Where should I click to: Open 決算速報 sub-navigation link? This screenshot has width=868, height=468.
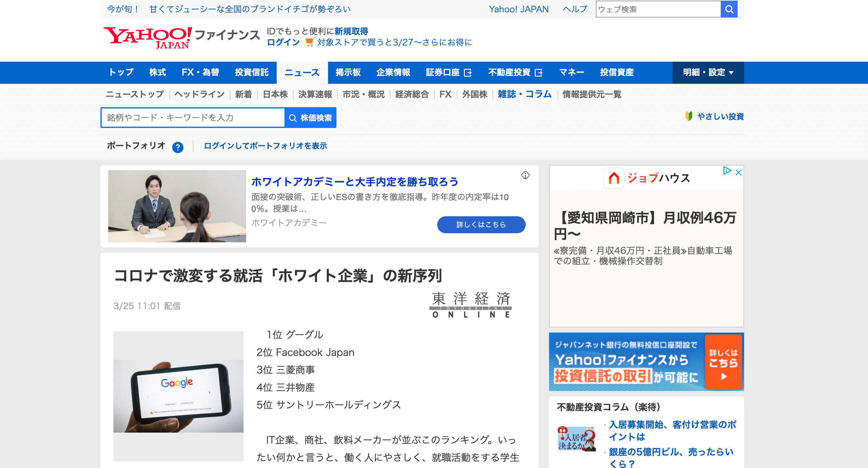(315, 94)
